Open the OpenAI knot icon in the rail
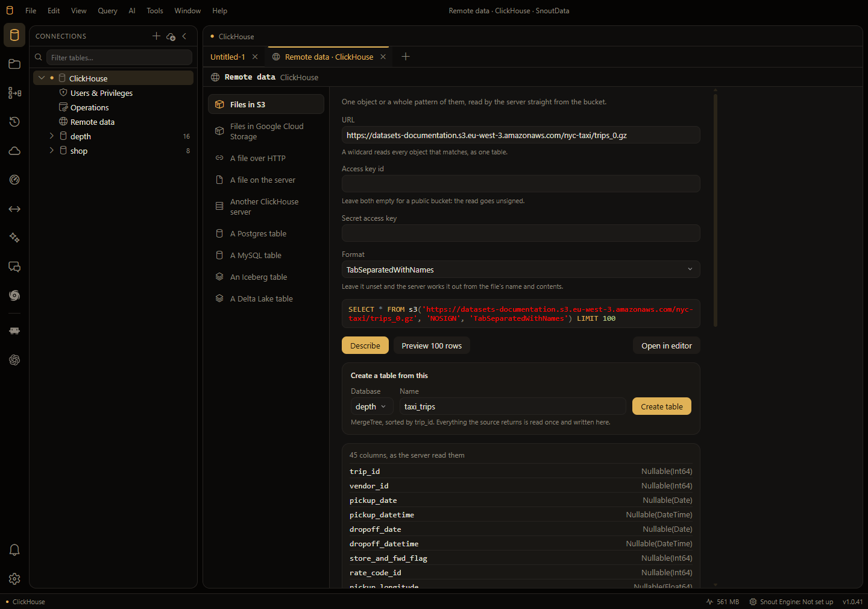 pos(14,360)
